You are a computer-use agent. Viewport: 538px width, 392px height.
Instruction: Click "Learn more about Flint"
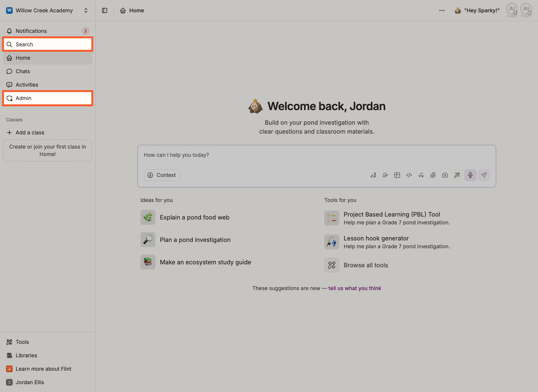(x=47, y=369)
